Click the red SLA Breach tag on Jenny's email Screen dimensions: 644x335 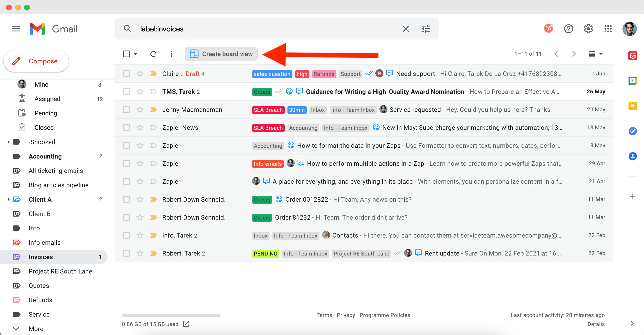pyautogui.click(x=268, y=110)
